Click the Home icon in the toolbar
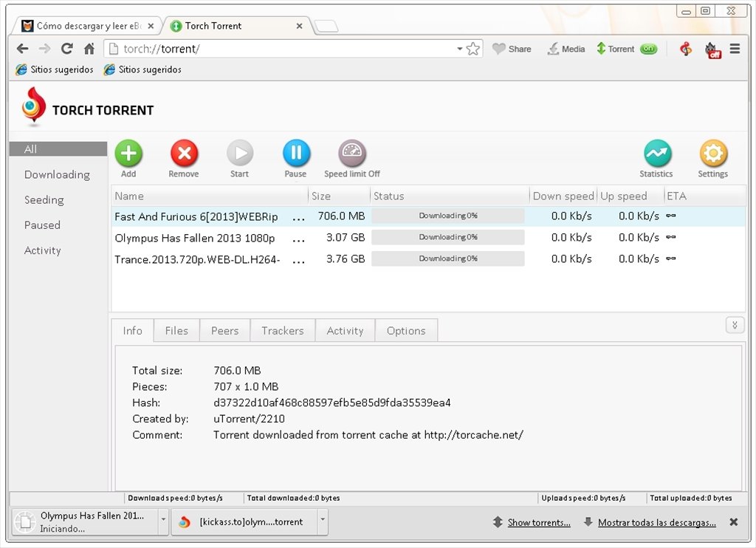The height and width of the screenshot is (548, 756). (89, 49)
